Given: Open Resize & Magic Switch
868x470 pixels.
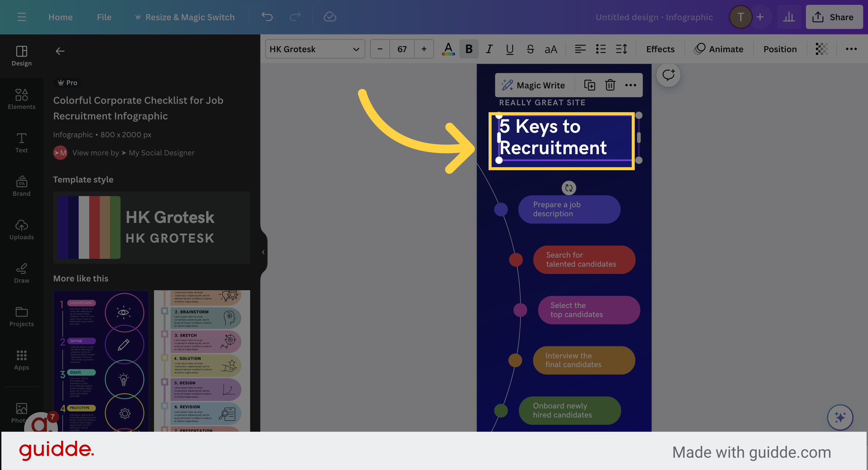Looking at the screenshot, I should 190,17.
